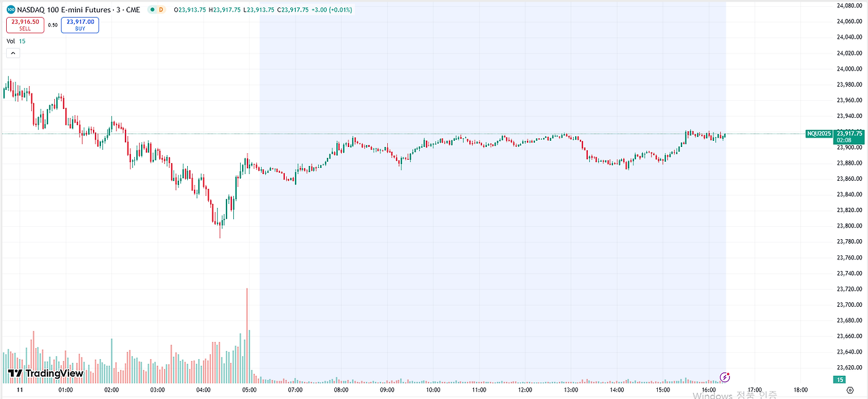Viewport: 868px width, 399px height.
Task: Click the Vol indicator label
Action: point(11,41)
